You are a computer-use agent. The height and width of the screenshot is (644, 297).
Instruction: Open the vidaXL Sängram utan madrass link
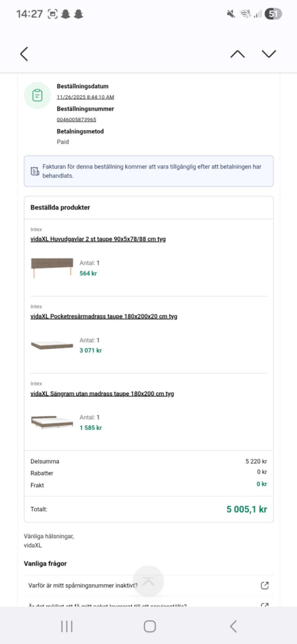(102, 393)
